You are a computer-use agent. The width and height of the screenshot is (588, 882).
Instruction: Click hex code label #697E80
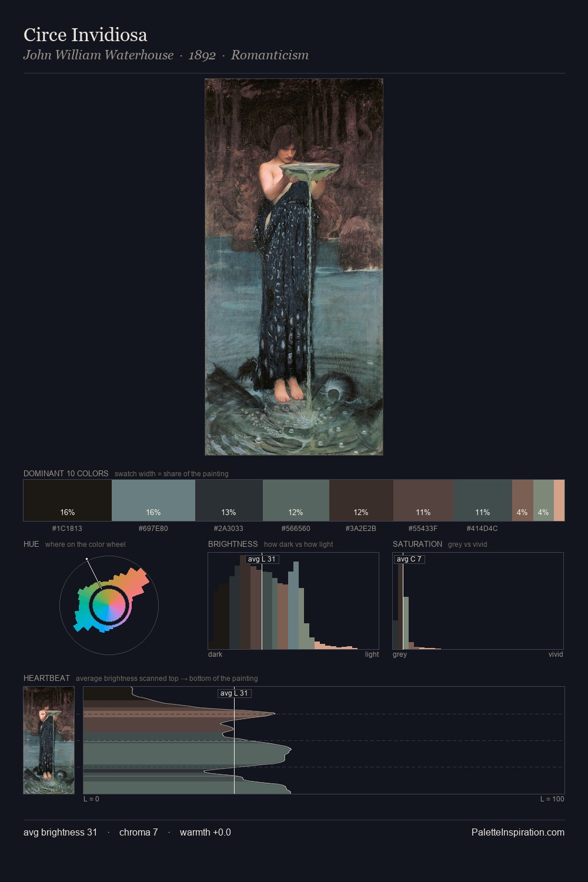pos(153,528)
